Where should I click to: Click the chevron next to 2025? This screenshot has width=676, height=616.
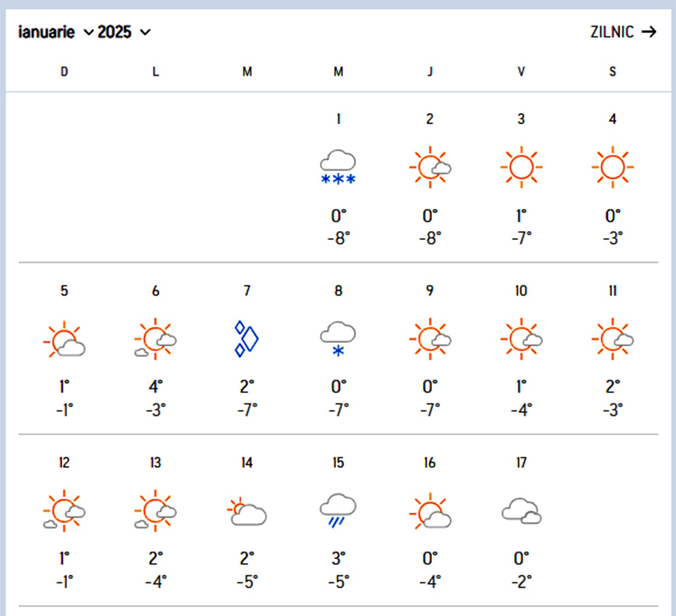(x=145, y=32)
